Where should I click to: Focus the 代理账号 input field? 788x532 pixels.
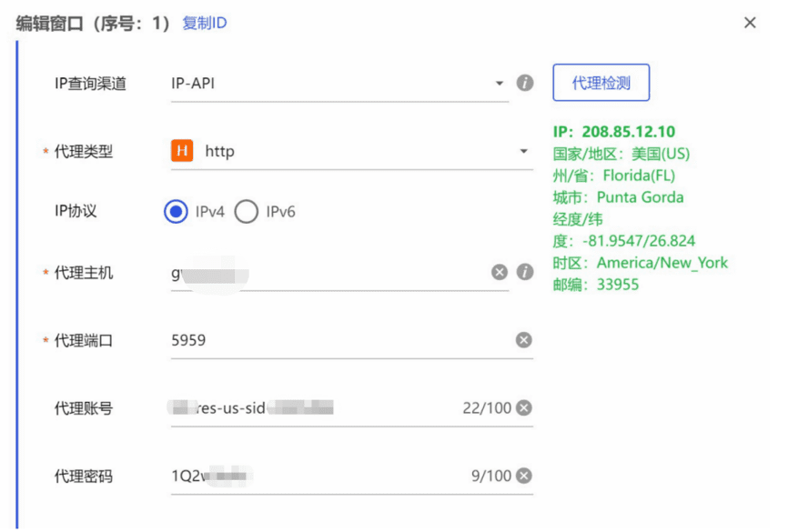[309, 408]
